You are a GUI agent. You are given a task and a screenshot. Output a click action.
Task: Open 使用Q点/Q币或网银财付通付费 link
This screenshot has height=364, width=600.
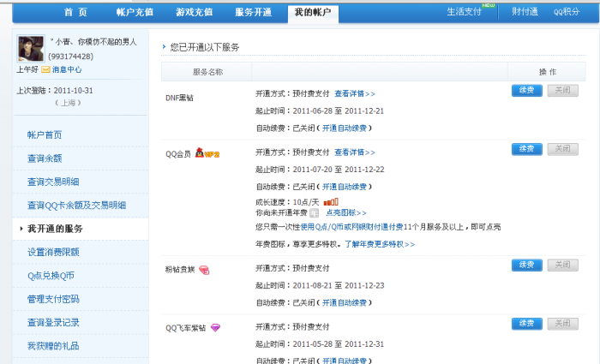point(351,227)
